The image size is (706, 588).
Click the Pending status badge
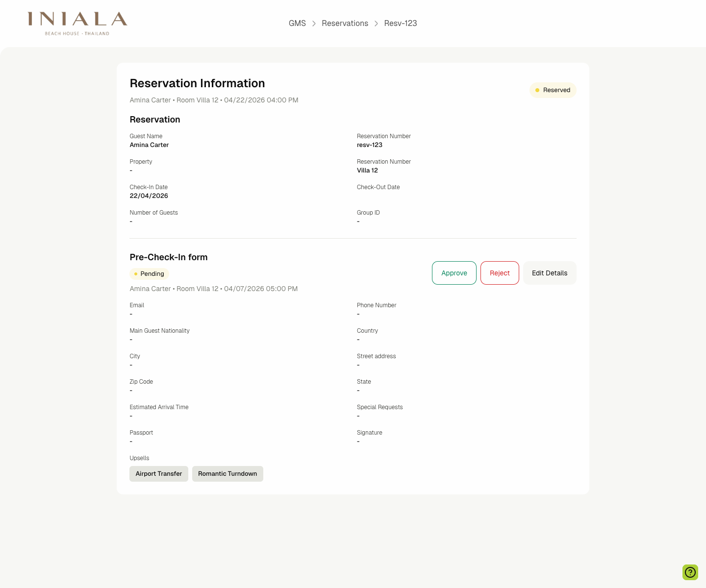(x=149, y=274)
